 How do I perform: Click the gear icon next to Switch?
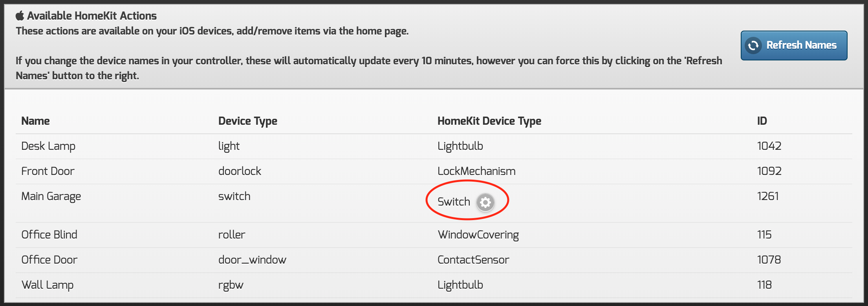(485, 202)
